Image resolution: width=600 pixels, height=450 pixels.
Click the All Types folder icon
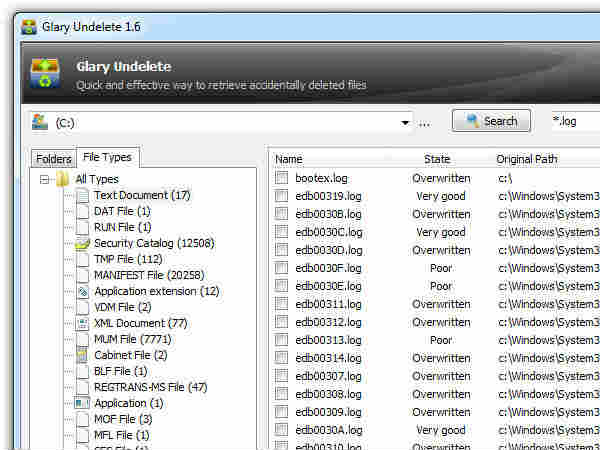pyautogui.click(x=62, y=179)
